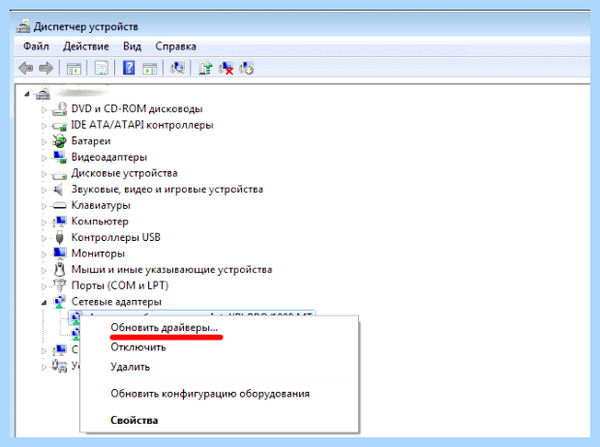Viewport: 600px width, 447px height.
Task: Expand the Порты (COM и LPT) category
Action: (44, 287)
